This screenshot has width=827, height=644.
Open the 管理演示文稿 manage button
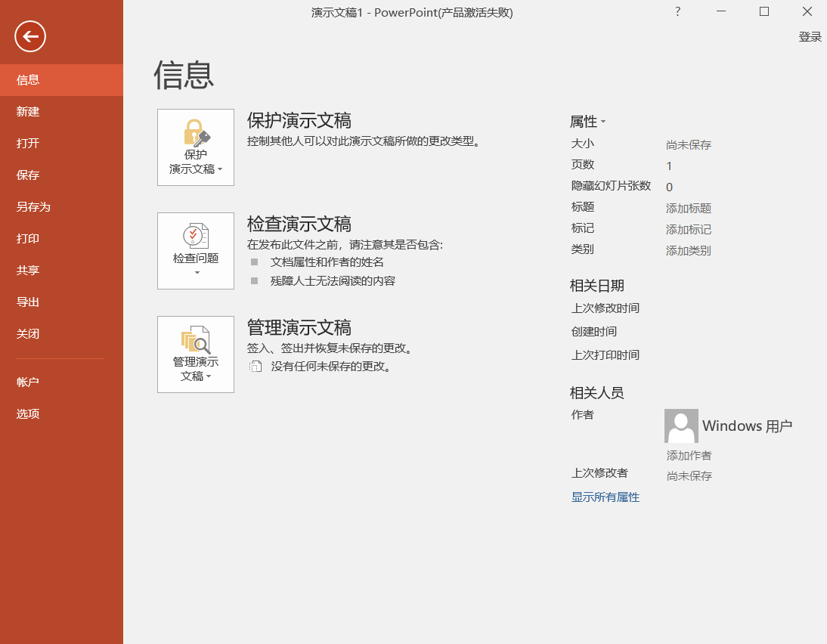click(196, 355)
